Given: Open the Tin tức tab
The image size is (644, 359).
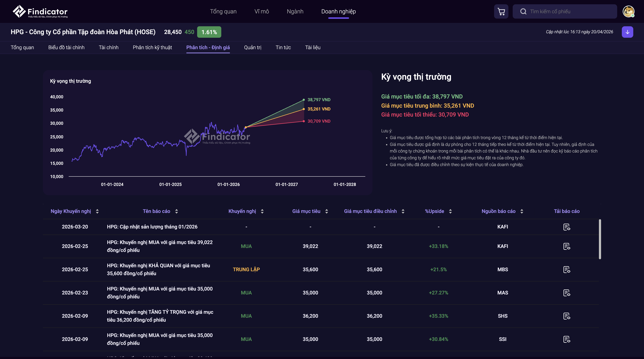Looking at the screenshot, I should [x=283, y=47].
